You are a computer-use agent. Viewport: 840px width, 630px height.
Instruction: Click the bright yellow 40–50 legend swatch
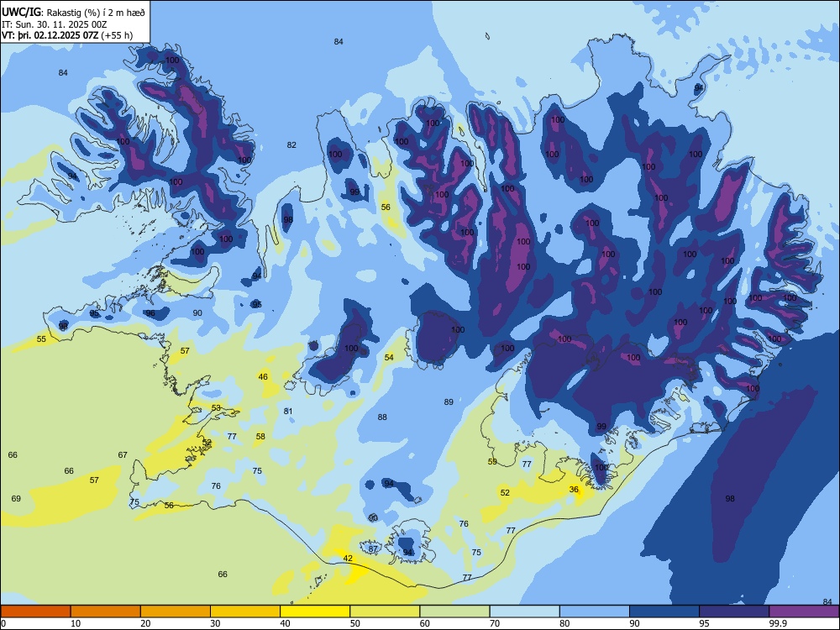315,612
